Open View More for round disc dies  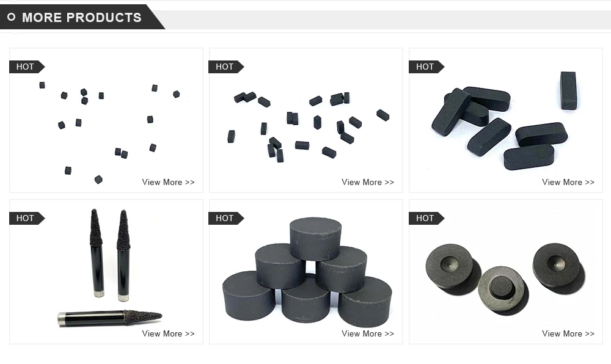pos(568,333)
